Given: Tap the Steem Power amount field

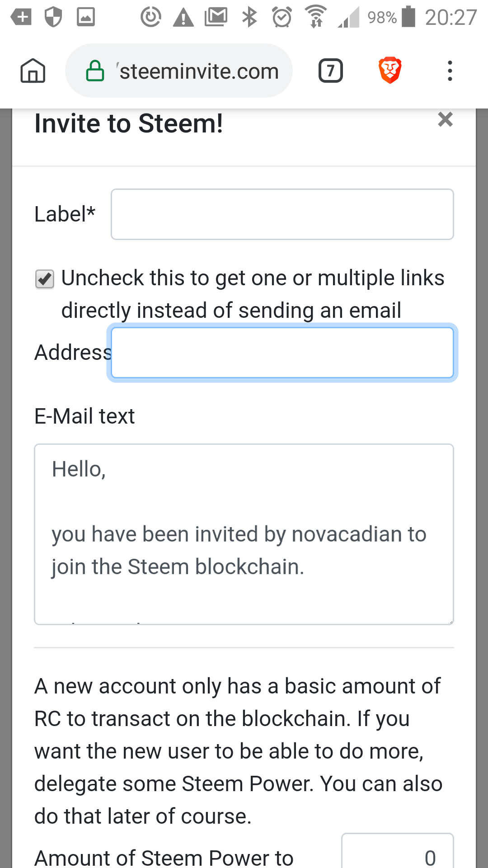Looking at the screenshot, I should [398, 851].
